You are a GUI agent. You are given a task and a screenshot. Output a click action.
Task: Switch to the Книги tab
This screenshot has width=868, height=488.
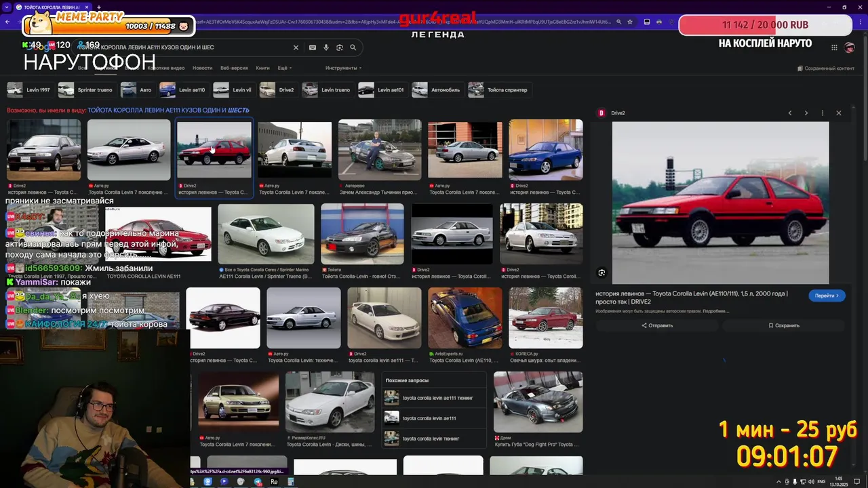263,68
